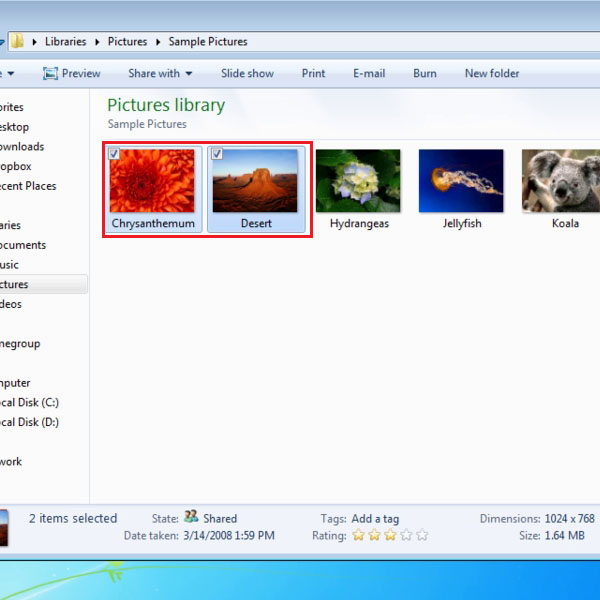Open Music library in navigation pane

click(9, 265)
